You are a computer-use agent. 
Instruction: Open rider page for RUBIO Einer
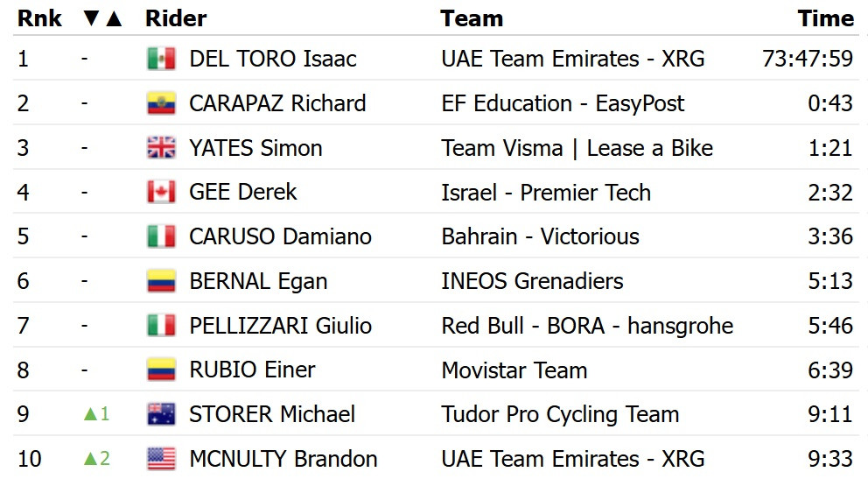point(252,370)
